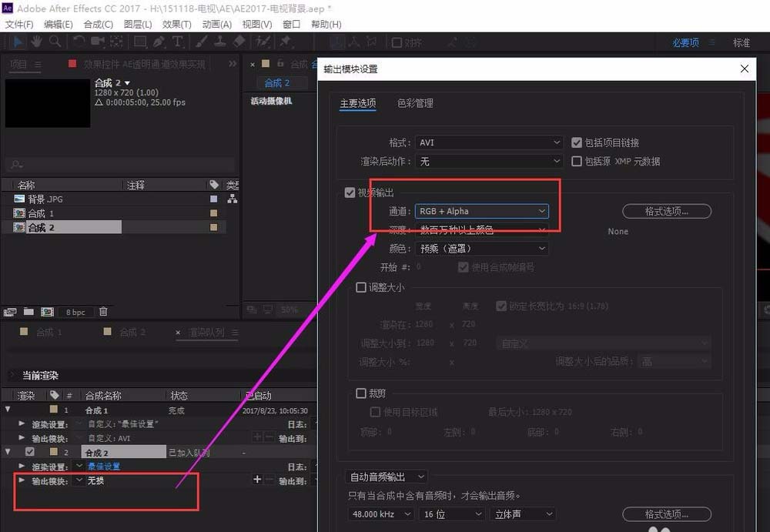Open the 最佳设置 render settings link
This screenshot has height=532, width=770.
point(103,466)
